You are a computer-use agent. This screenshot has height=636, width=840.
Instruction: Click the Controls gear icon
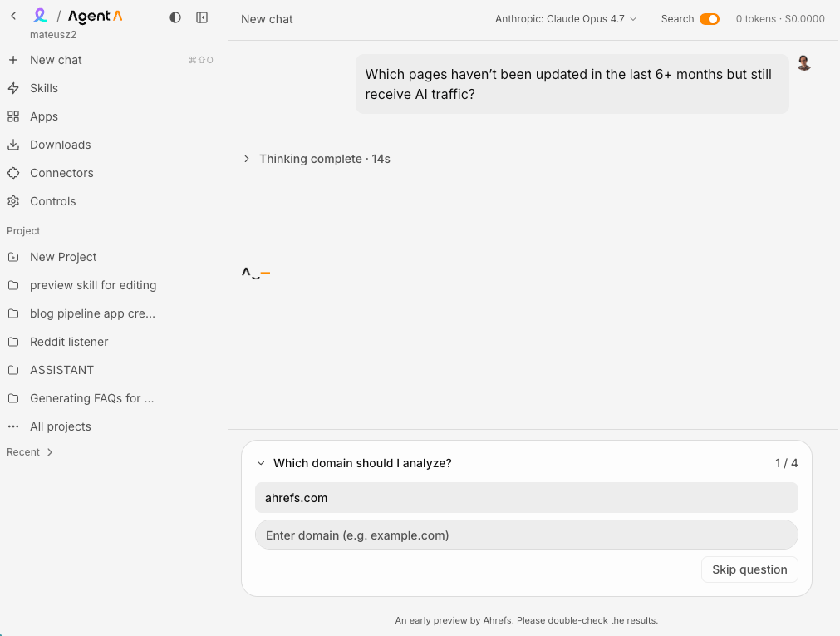tap(13, 201)
